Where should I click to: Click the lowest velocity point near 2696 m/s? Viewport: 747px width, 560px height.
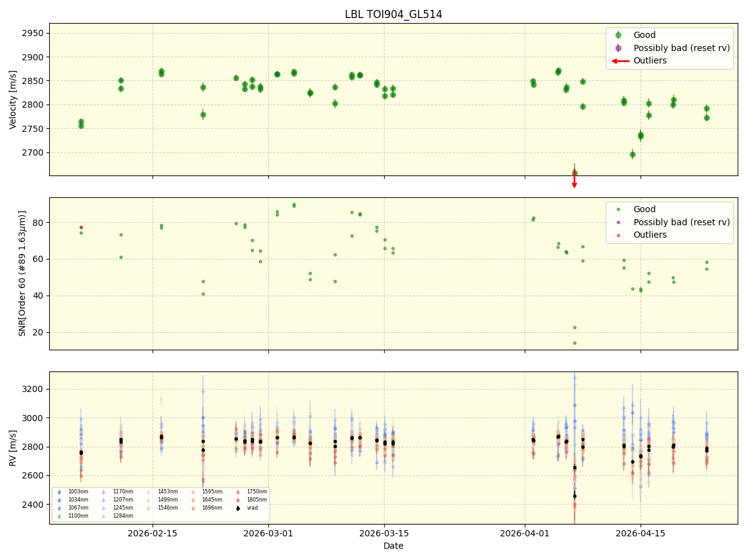click(x=632, y=154)
